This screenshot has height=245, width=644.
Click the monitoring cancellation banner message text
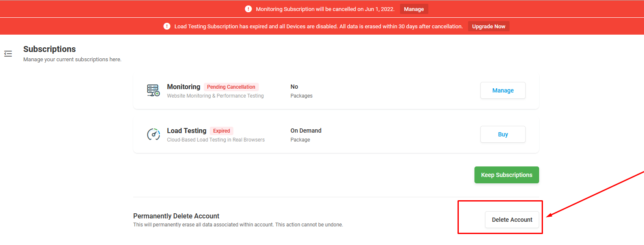[325, 9]
